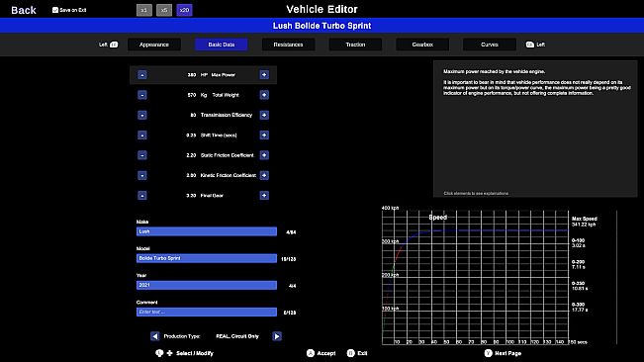Increase Shift Time with plus button
Viewport: 644px width, 362px height.
point(264,136)
